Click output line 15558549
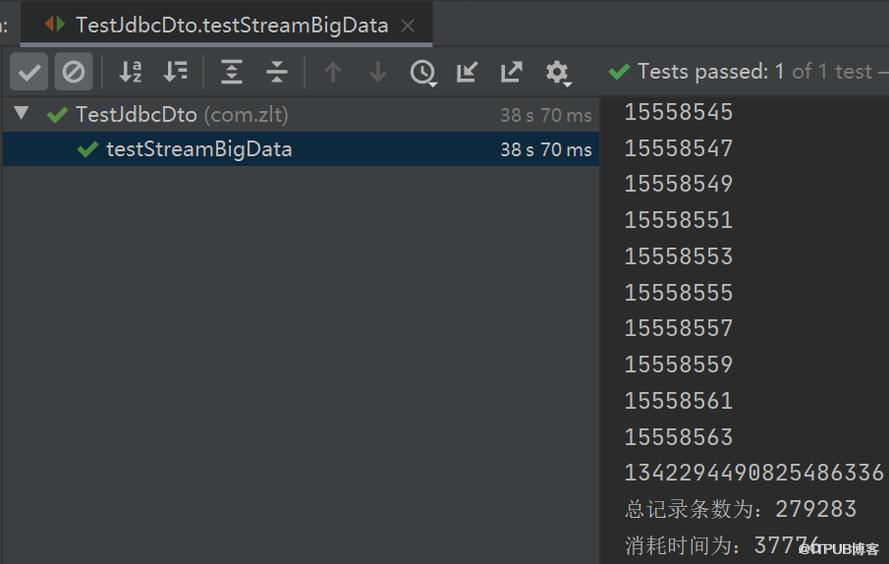The image size is (889, 564). click(x=679, y=184)
